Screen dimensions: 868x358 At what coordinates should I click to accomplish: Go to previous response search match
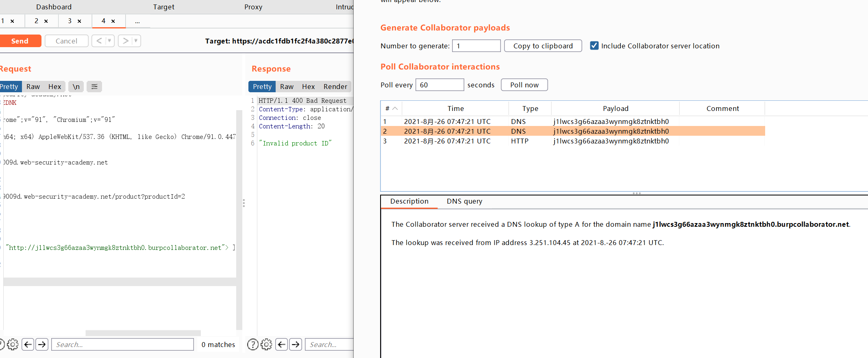(x=281, y=345)
